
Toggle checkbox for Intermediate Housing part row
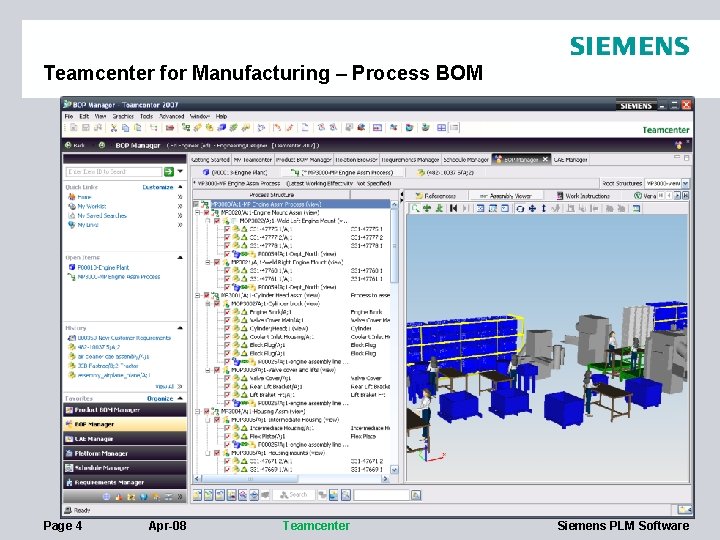227,428
